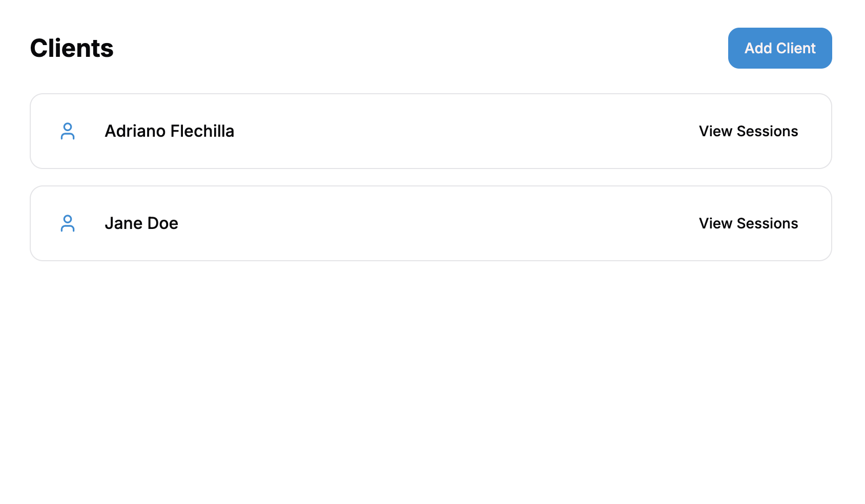
Task: Click the name text in the bottom client card
Action: click(141, 223)
